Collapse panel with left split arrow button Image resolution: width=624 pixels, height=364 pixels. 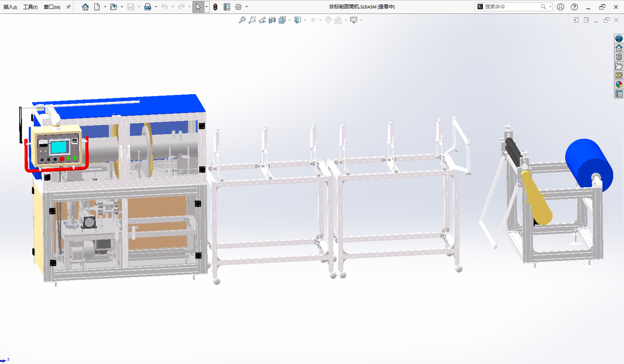pyautogui.click(x=576, y=20)
